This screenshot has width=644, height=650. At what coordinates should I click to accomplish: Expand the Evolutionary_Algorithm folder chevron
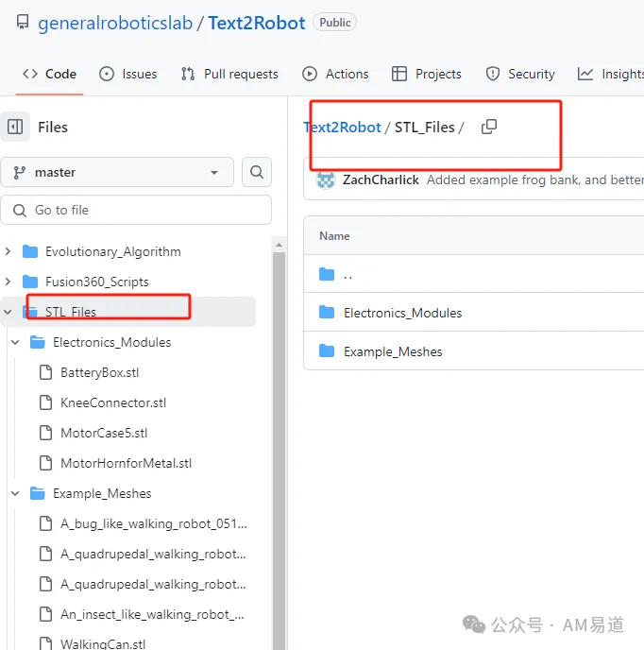(x=8, y=251)
